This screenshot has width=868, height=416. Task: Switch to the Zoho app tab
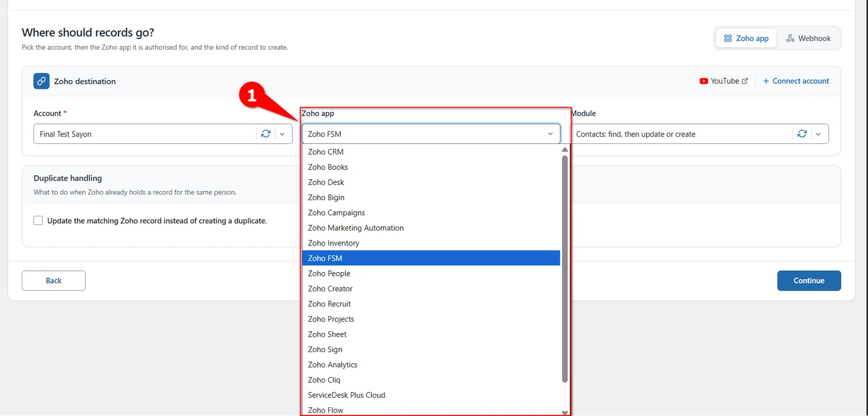click(746, 38)
